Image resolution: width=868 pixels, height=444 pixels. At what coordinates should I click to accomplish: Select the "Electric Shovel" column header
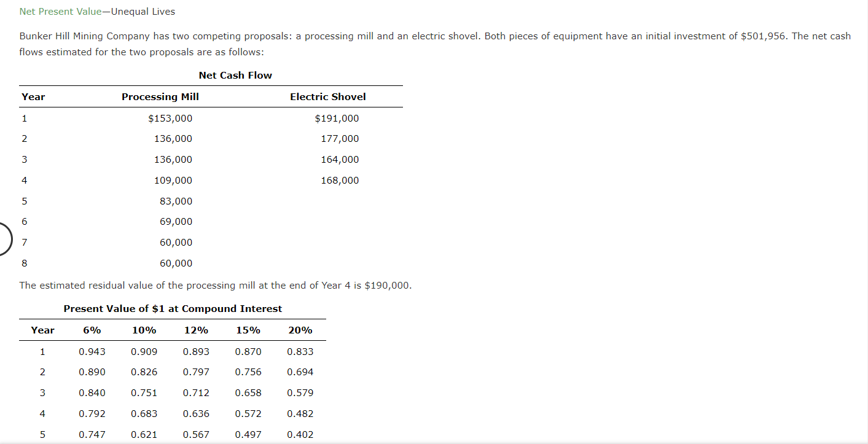pos(328,97)
